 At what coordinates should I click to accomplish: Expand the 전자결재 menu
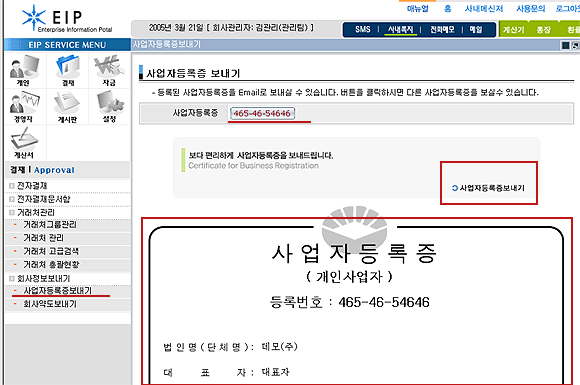click(32, 186)
